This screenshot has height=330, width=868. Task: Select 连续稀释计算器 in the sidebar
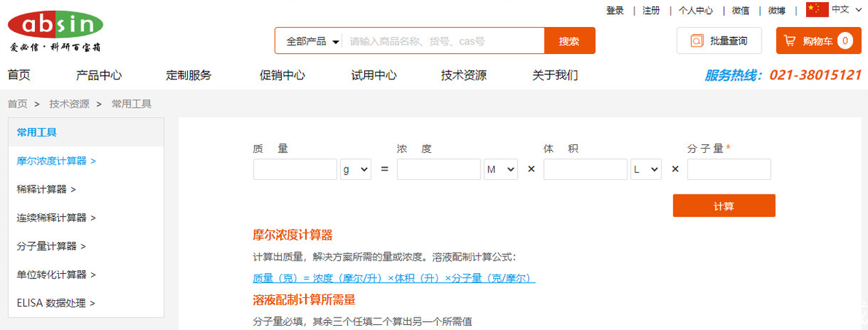tap(57, 218)
